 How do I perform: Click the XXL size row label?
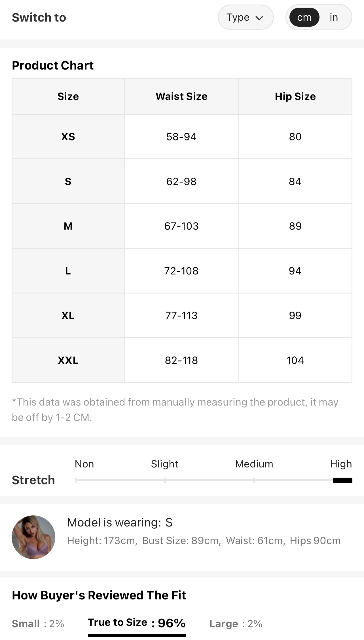pyautogui.click(x=68, y=360)
